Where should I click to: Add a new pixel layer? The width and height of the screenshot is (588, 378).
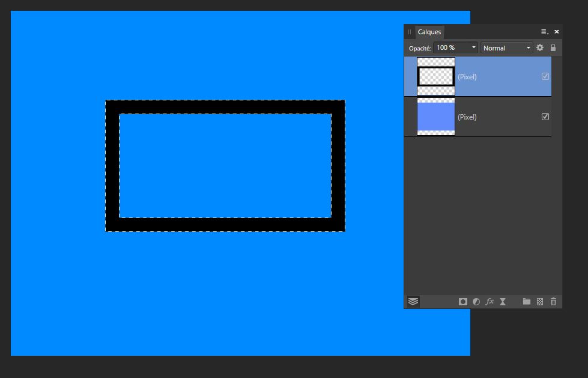(x=540, y=302)
